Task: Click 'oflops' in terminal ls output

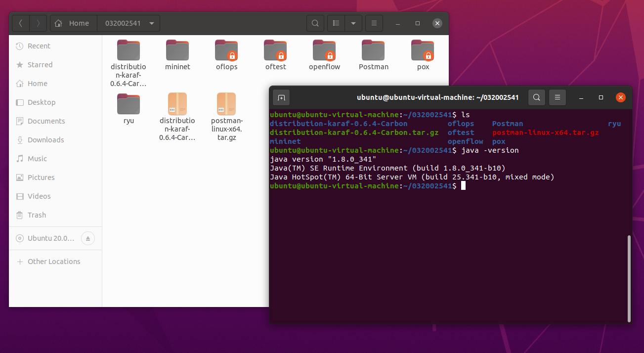Action: pyautogui.click(x=461, y=124)
